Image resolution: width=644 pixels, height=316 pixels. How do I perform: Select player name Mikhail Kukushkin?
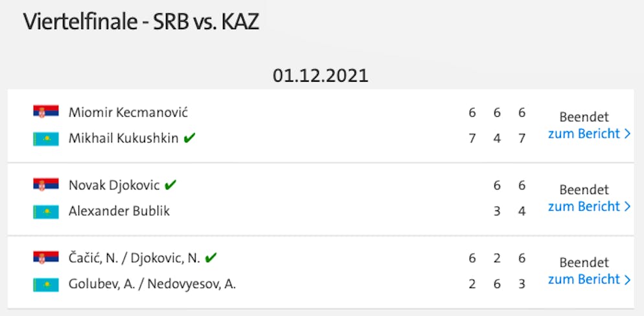(x=123, y=139)
